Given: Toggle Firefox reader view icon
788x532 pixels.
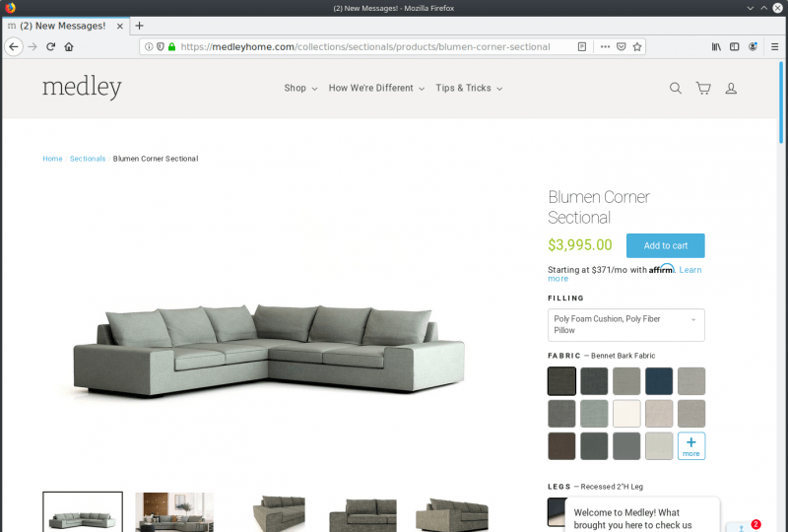Looking at the screenshot, I should click(582, 46).
